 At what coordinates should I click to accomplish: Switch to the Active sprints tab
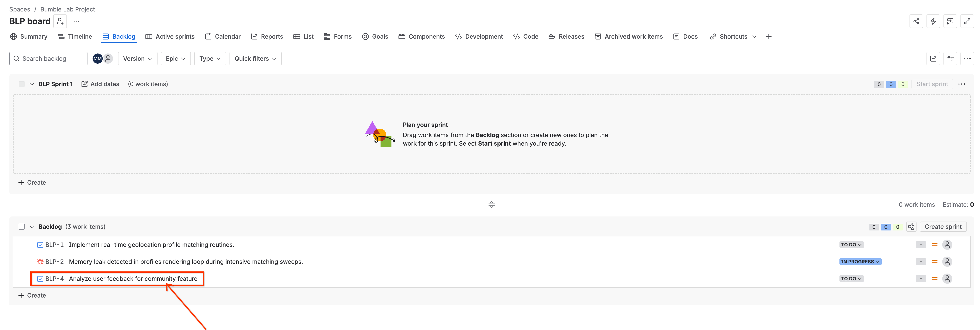click(x=170, y=37)
